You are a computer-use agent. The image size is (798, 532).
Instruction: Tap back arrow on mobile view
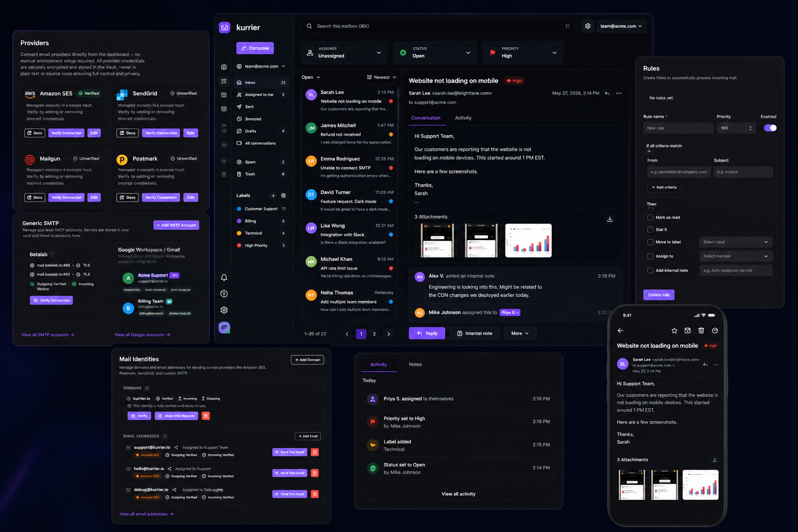coord(620,330)
